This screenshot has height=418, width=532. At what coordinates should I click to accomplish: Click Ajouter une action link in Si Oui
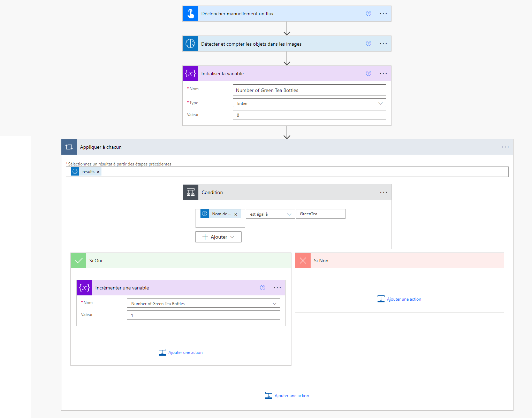(185, 353)
